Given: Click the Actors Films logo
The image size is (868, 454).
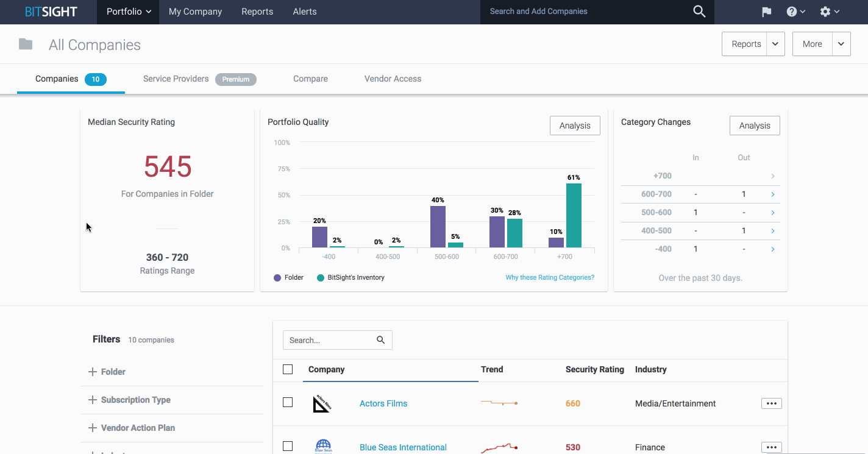Looking at the screenshot, I should (x=321, y=403).
